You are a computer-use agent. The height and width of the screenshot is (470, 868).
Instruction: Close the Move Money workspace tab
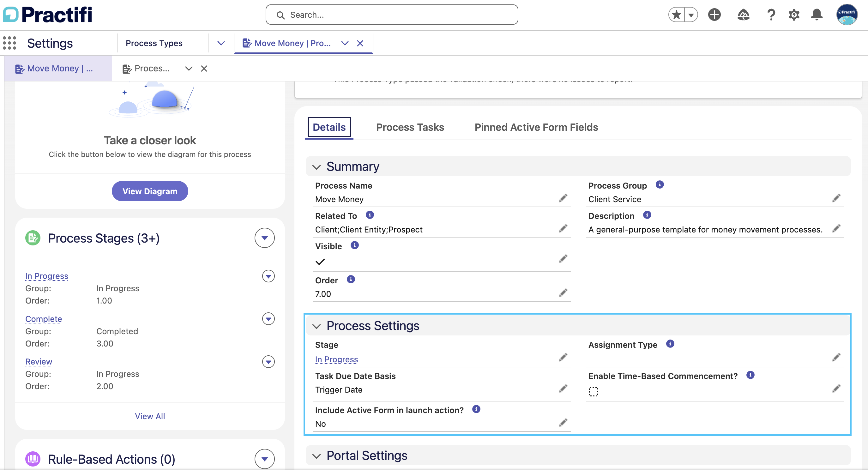[x=360, y=43]
